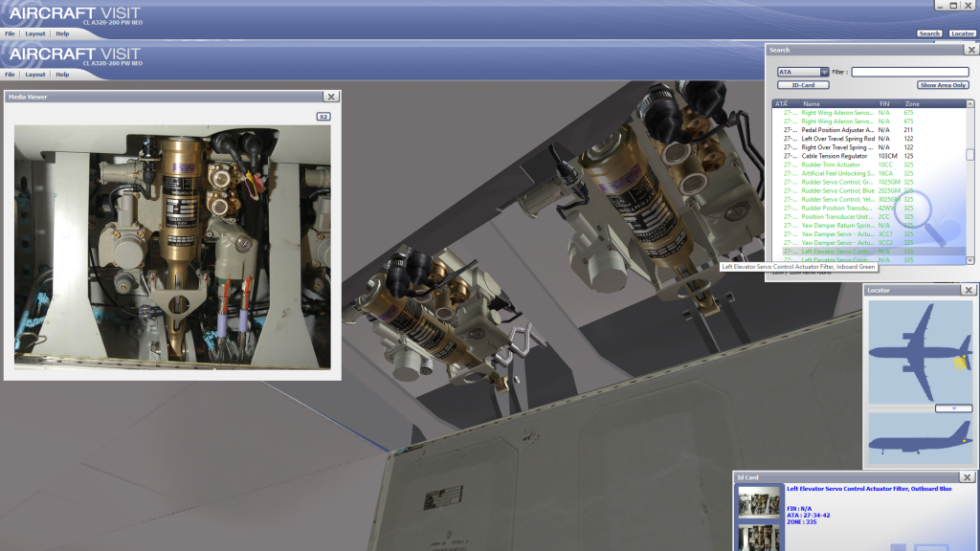This screenshot has height=551, width=980.
Task: Close the Search panel
Action: pos(970,50)
